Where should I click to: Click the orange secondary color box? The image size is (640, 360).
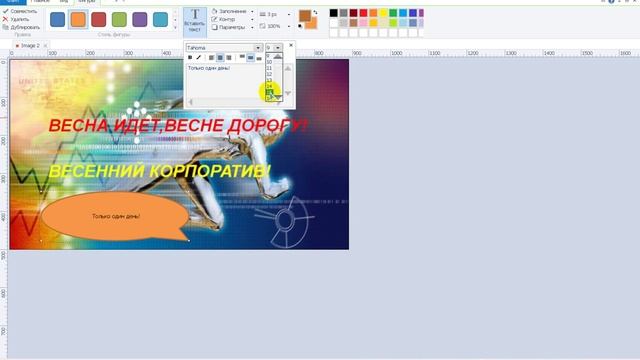pyautogui.click(x=313, y=24)
